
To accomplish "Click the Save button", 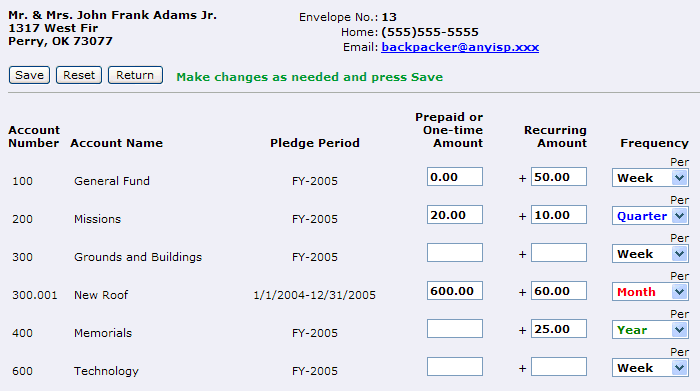I will coord(29,75).
